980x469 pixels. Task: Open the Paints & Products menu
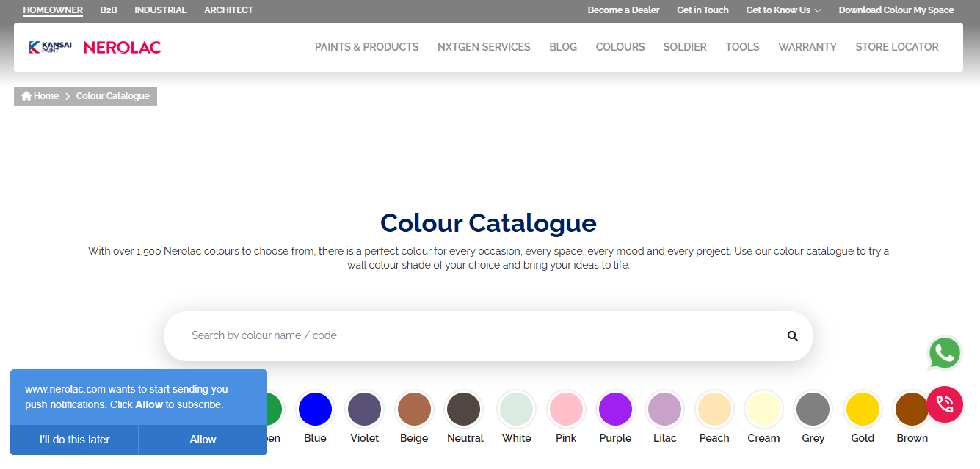pos(367,47)
